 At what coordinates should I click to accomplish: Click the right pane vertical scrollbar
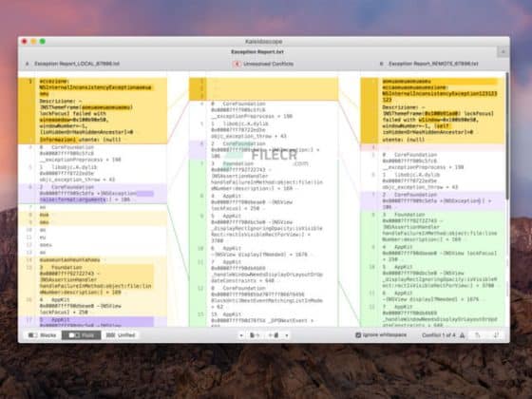(x=507, y=136)
